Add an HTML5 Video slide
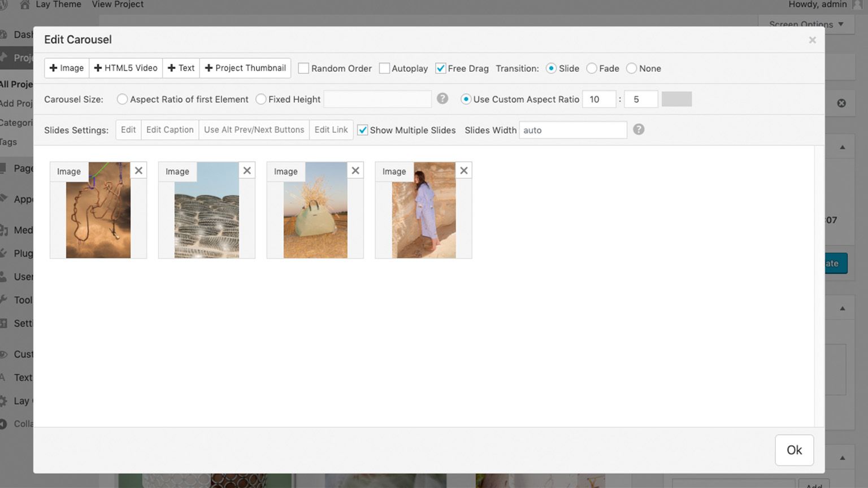This screenshot has width=868, height=488. click(125, 68)
